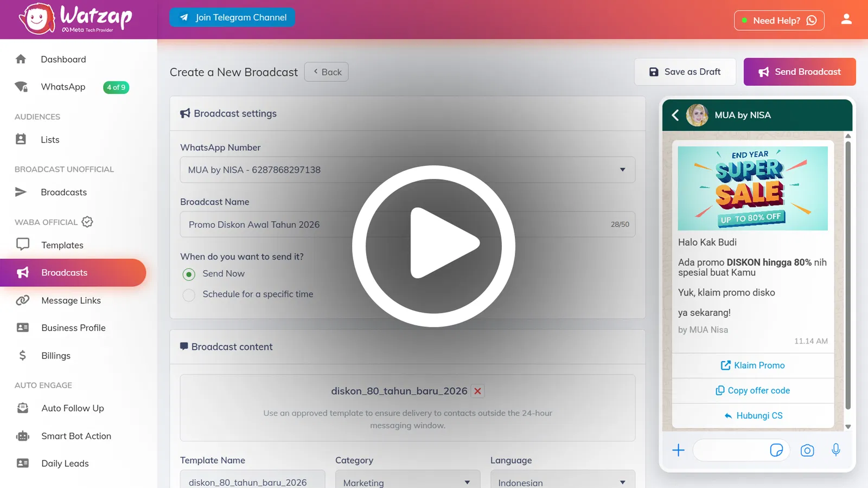
Task: Open the Templates chat-bubble icon
Action: (23, 245)
